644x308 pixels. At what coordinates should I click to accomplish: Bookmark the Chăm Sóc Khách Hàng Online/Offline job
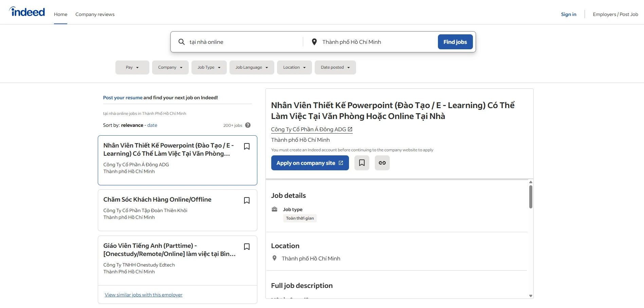pyautogui.click(x=247, y=201)
